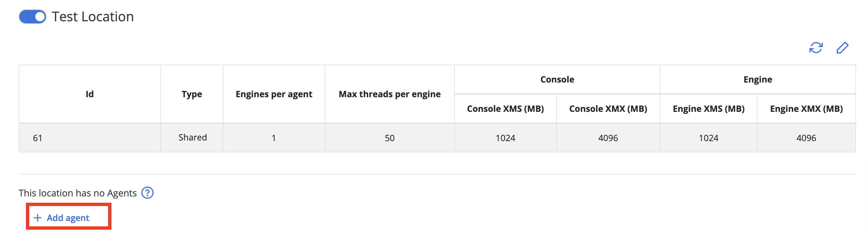Viewport: 868px width, 233px height.
Task: Click the Engine XMX (MB) header
Action: tap(806, 109)
